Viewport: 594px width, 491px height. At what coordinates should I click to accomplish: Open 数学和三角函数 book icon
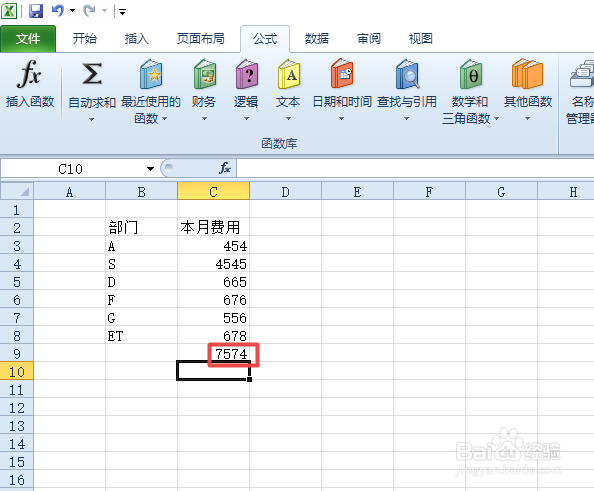tap(471, 74)
